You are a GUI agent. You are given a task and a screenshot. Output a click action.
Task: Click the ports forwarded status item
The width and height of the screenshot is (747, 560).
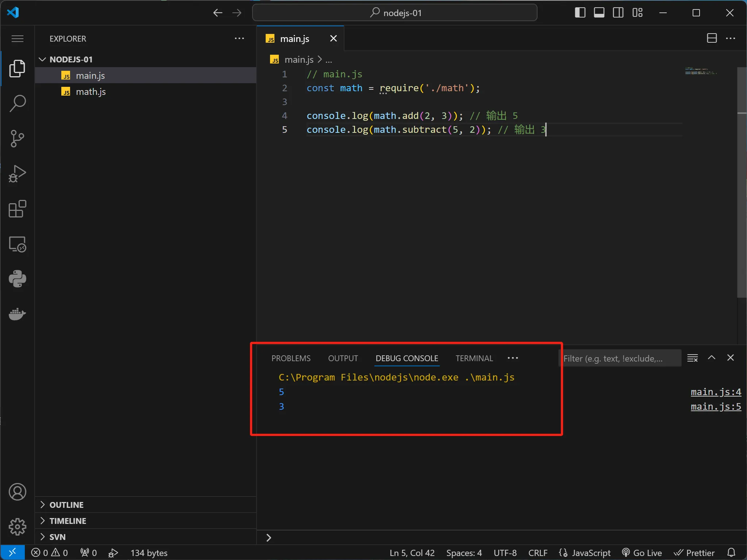tap(88, 553)
